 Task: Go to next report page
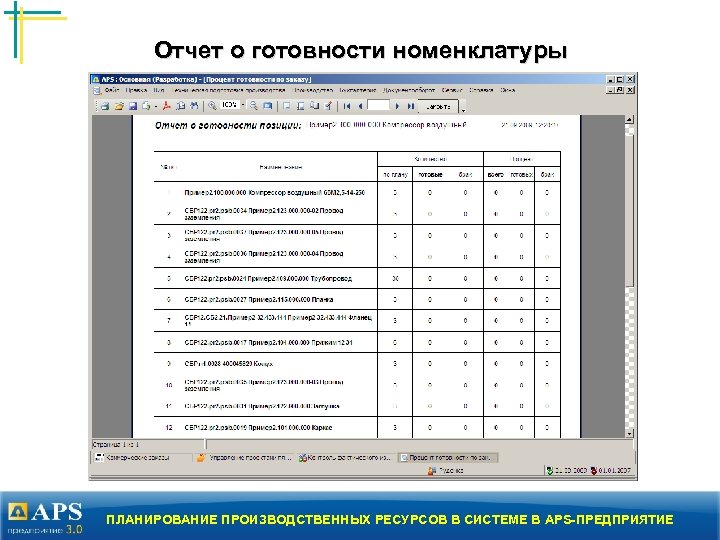(x=397, y=106)
